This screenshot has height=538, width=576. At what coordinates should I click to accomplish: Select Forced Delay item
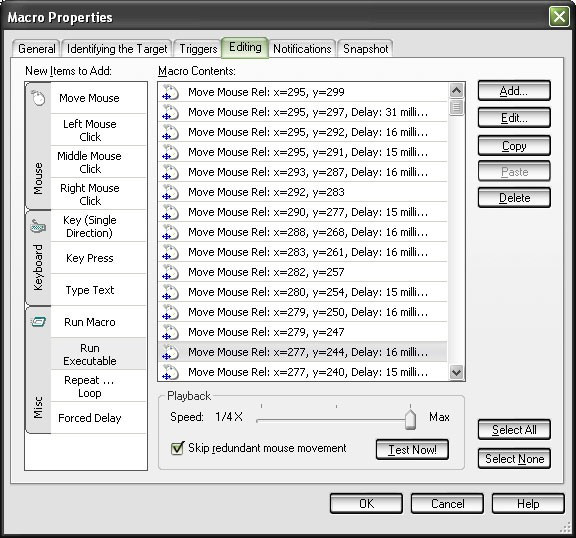[98, 418]
